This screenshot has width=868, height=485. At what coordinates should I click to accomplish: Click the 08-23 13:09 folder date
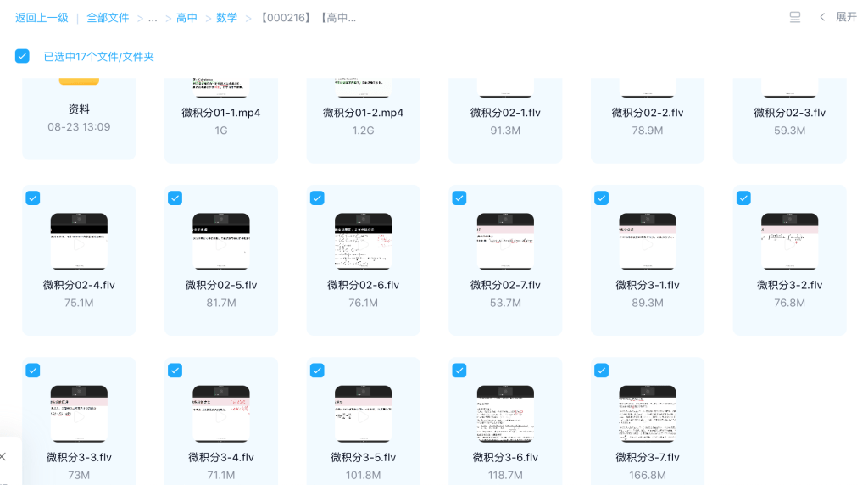(x=79, y=127)
